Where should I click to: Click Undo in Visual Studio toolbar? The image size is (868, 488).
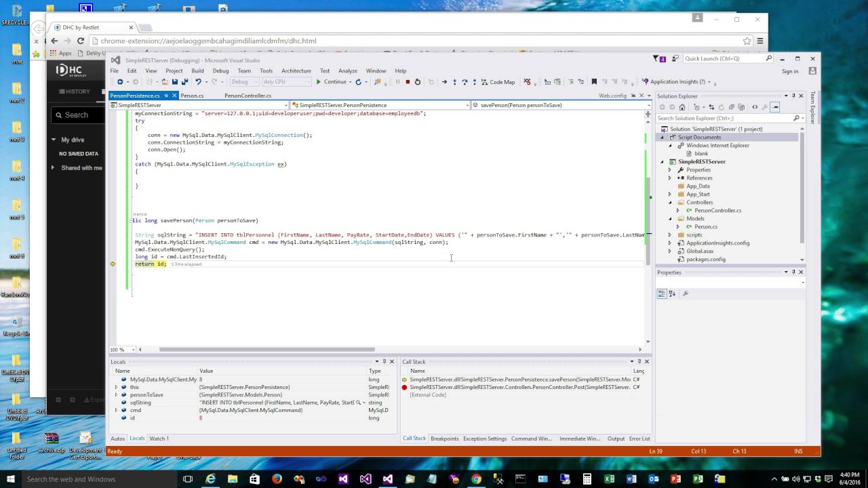[198, 82]
